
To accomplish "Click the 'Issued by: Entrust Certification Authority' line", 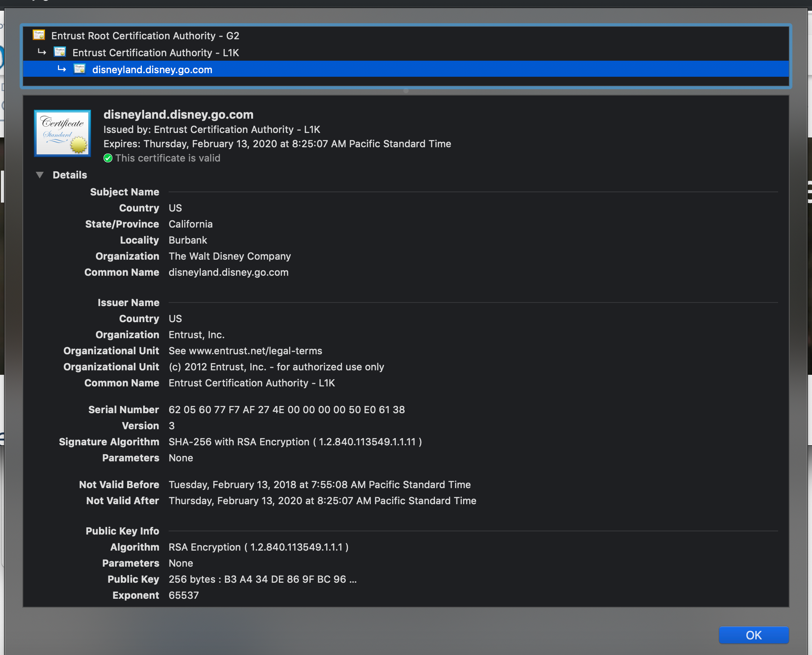I will (212, 129).
